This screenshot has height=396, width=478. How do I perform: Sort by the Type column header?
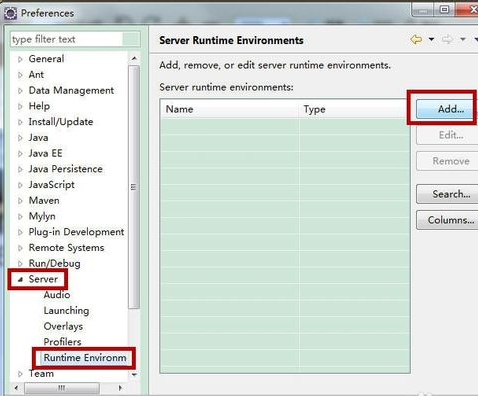354,109
